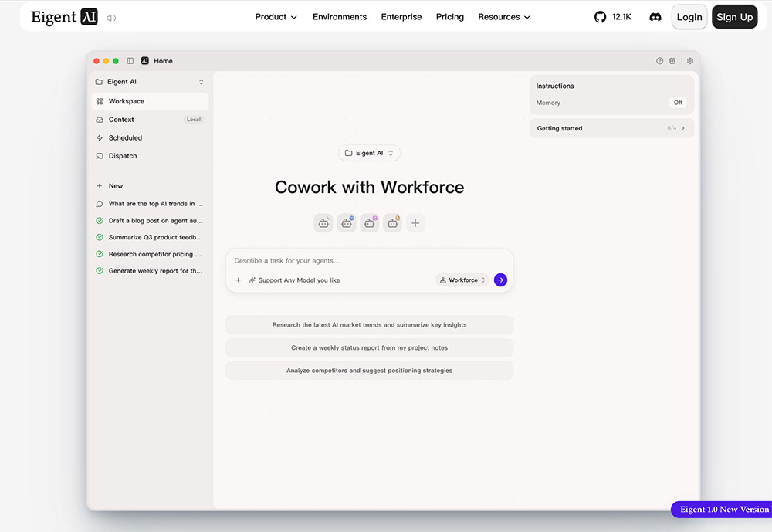Image resolution: width=772 pixels, height=532 pixels.
Task: Select suggestion Research the latest AI market trends
Action: [x=369, y=325]
